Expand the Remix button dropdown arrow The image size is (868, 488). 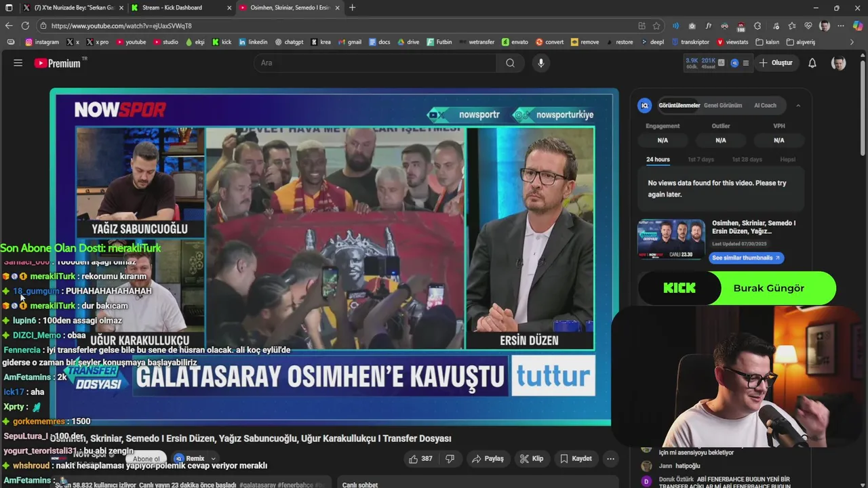pyautogui.click(x=213, y=459)
